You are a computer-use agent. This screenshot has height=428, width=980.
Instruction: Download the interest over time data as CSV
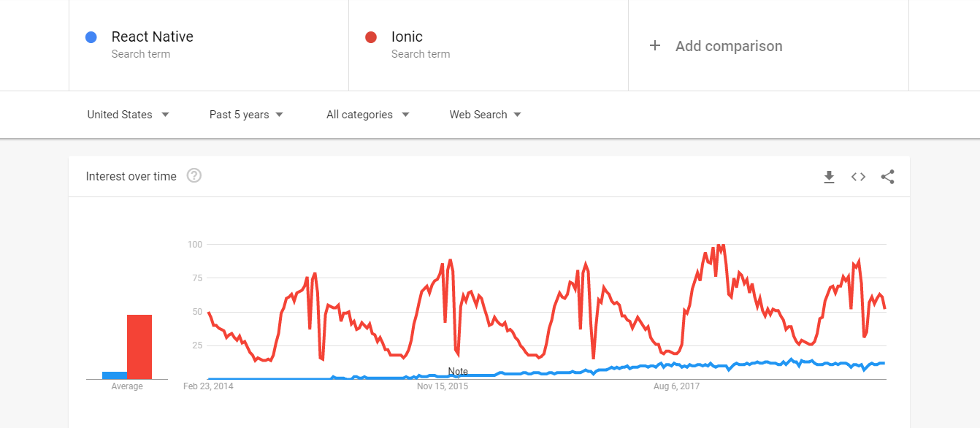829,176
